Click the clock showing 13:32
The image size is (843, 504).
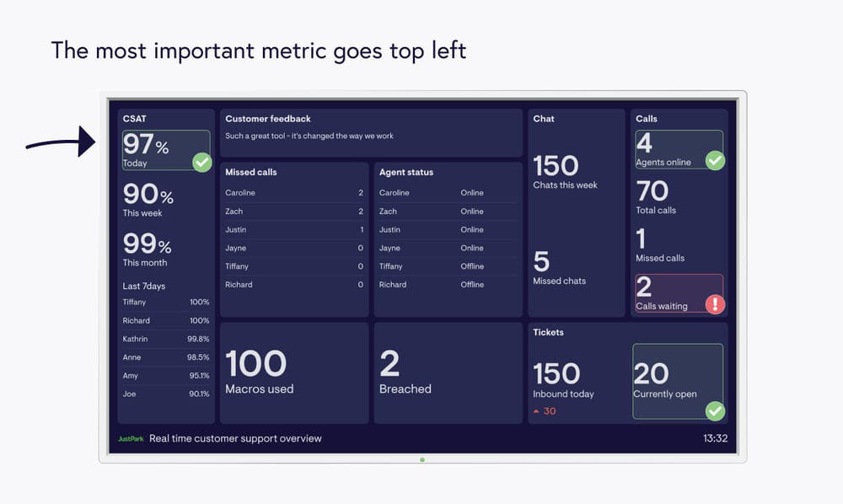click(714, 438)
